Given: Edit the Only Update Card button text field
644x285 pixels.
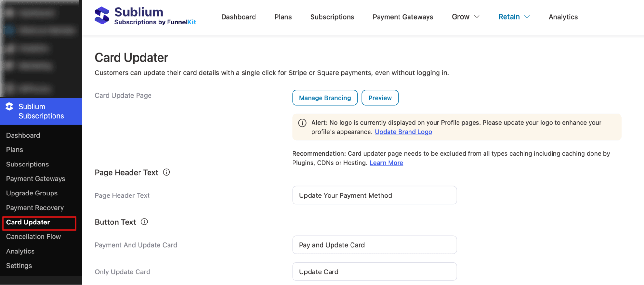Looking at the screenshot, I should (374, 271).
